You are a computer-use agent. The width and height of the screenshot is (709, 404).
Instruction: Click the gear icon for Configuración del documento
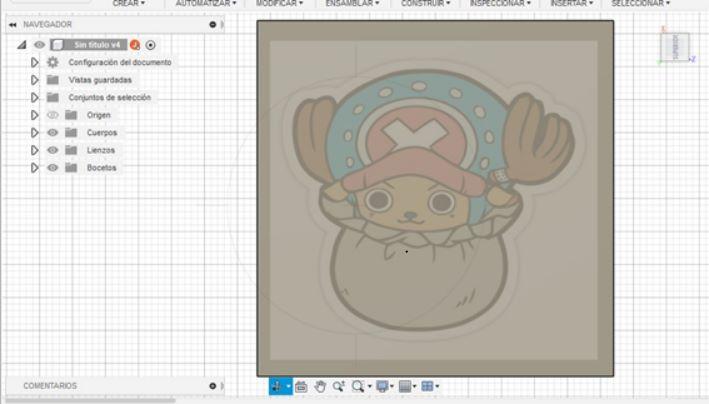point(53,62)
